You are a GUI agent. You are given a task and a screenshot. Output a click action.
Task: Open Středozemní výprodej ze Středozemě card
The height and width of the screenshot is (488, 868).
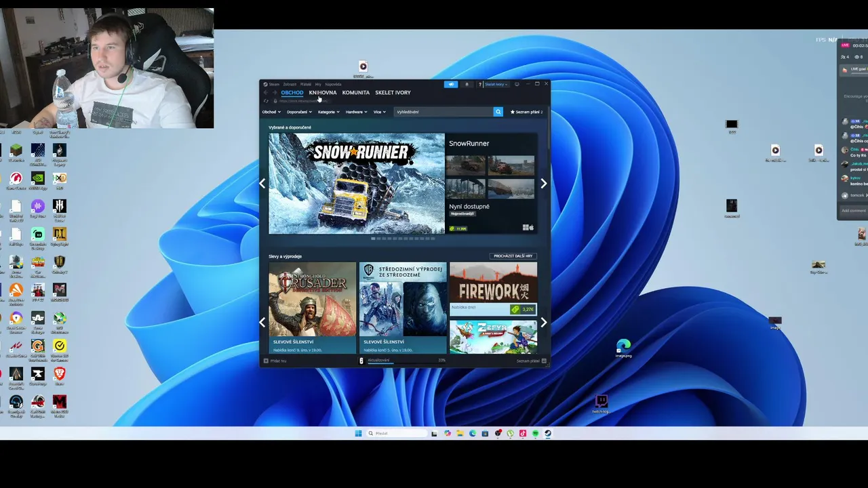(x=403, y=308)
